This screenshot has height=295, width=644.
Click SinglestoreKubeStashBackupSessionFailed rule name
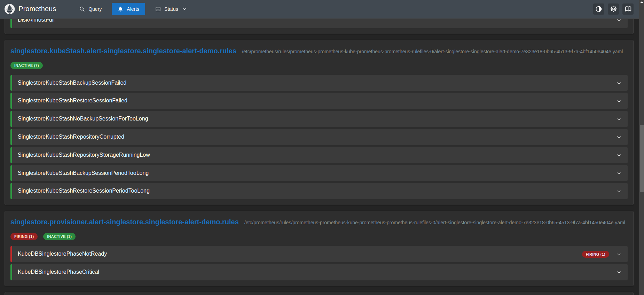click(x=72, y=83)
